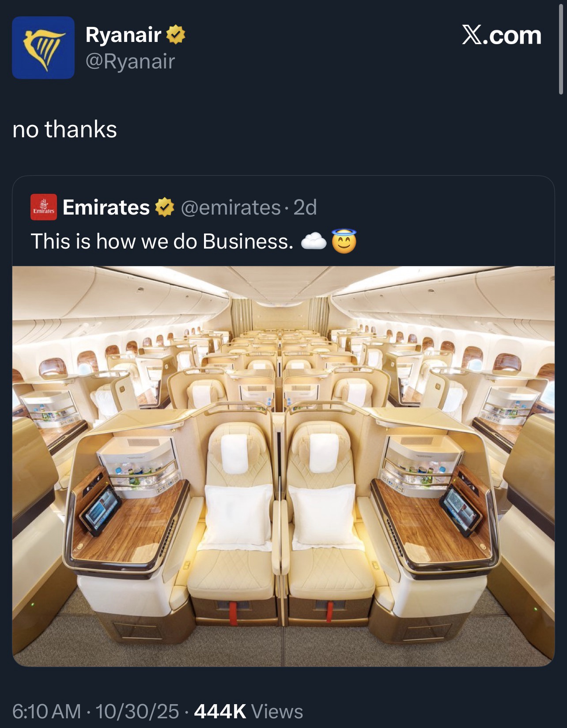Click Ryanair's gold verified badge
The width and height of the screenshot is (567, 728).
176,35
